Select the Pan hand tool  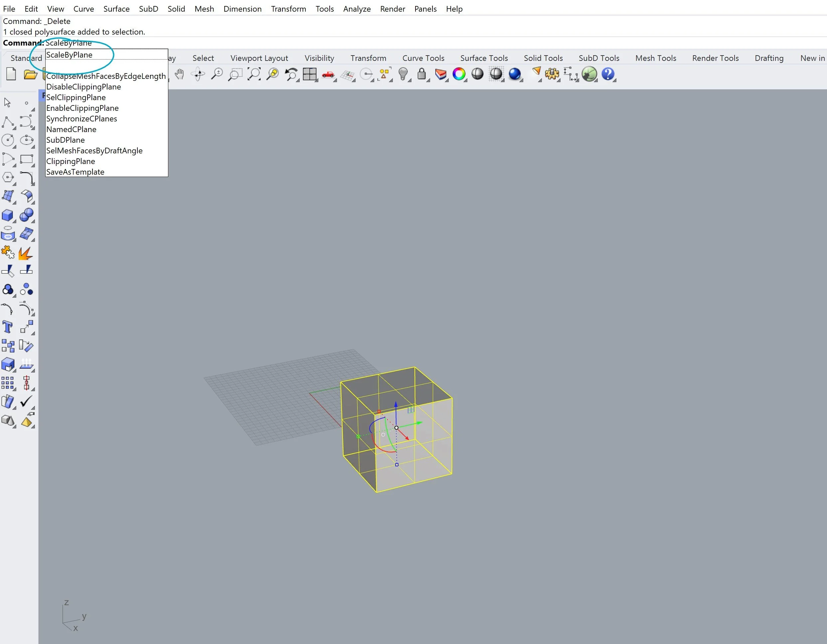[x=179, y=74]
